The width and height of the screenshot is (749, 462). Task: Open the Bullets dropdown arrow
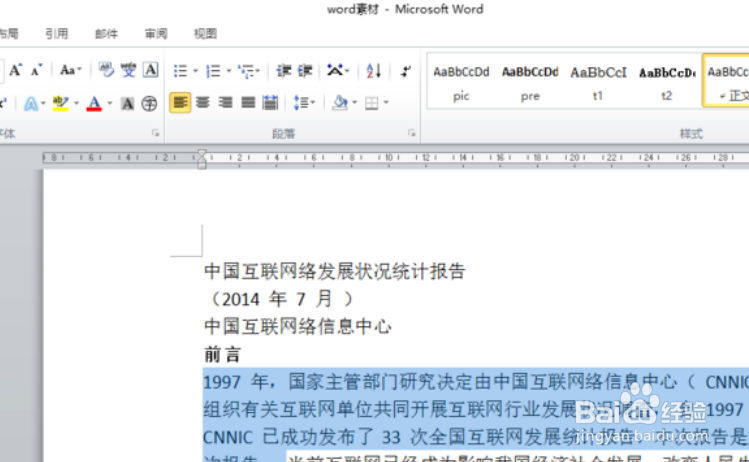click(x=195, y=71)
